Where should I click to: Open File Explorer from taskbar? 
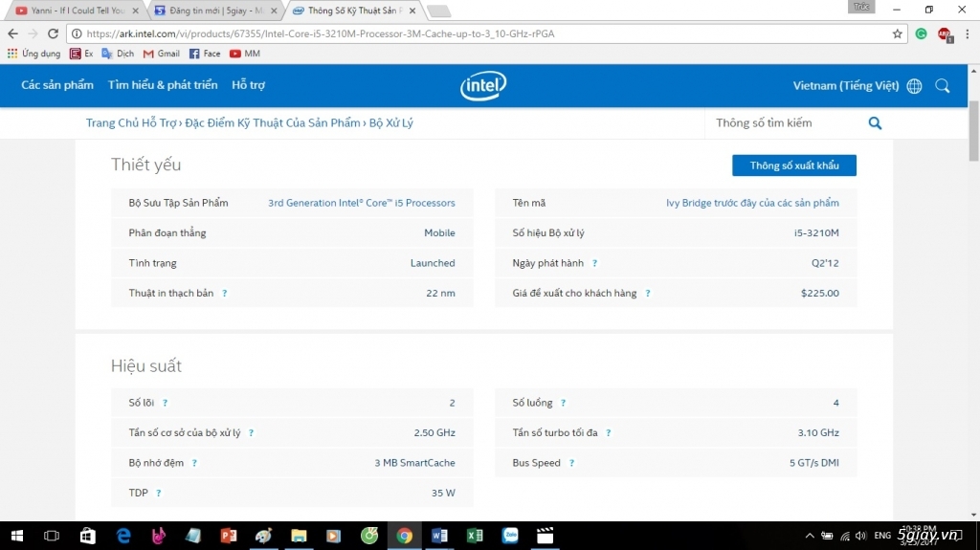point(299,536)
